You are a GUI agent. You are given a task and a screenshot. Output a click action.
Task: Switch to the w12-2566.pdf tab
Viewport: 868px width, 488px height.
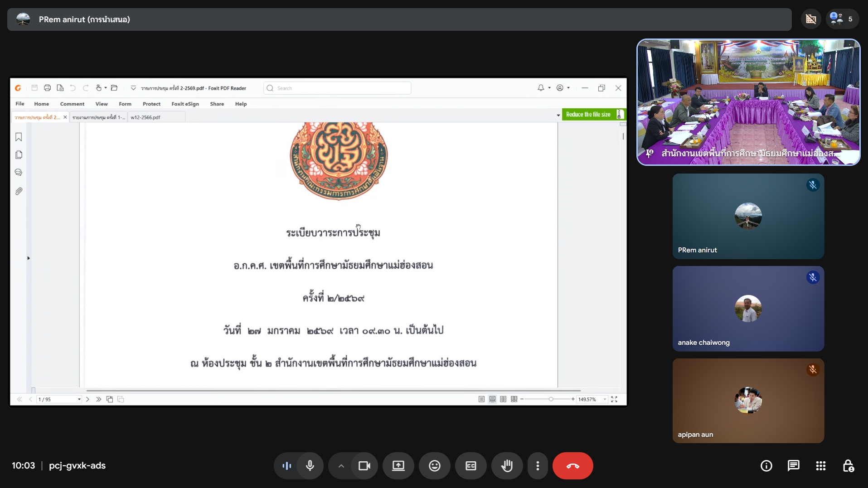pos(145,117)
